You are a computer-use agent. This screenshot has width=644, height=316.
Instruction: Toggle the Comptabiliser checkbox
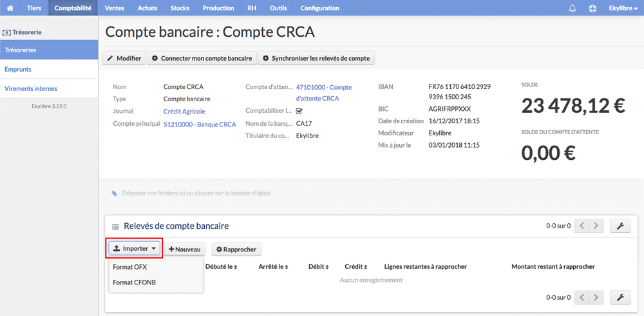tap(299, 111)
